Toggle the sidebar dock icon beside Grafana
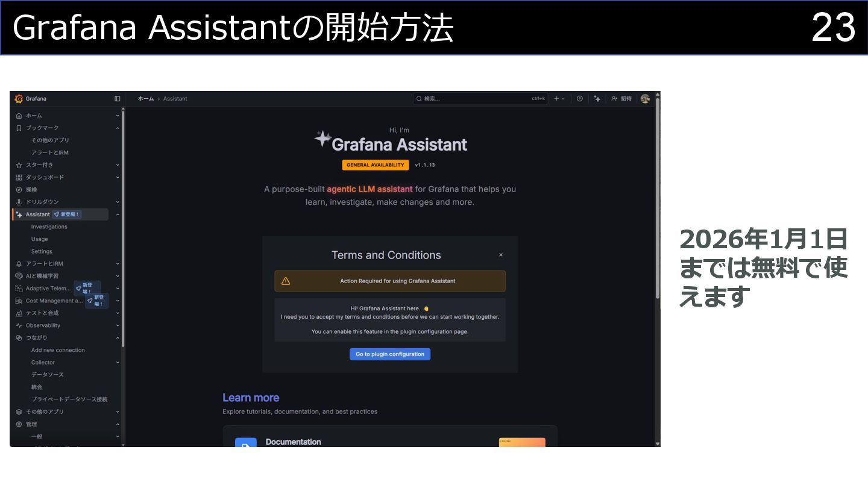Viewport: 868px width, 488px height. (x=117, y=99)
